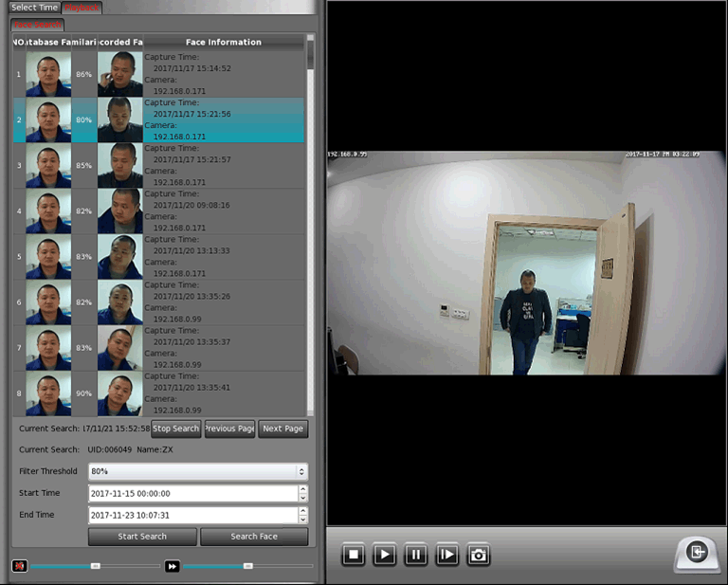728x585 pixels.
Task: Click the exit door icon
Action: (697, 554)
